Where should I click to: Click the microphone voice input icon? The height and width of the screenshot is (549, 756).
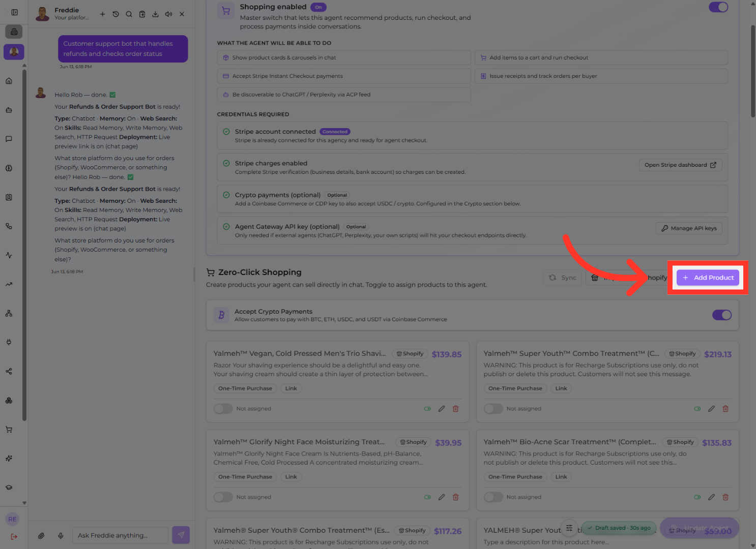coord(61,535)
